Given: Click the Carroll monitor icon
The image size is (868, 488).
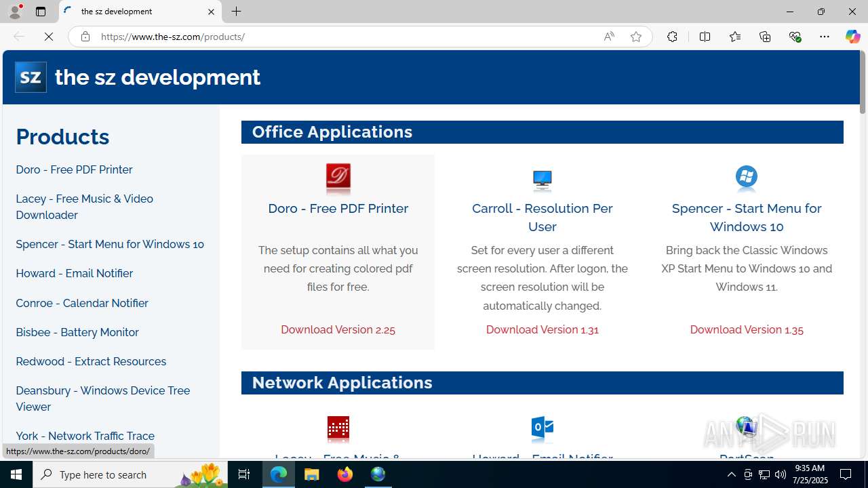Looking at the screenshot, I should pos(542,180).
